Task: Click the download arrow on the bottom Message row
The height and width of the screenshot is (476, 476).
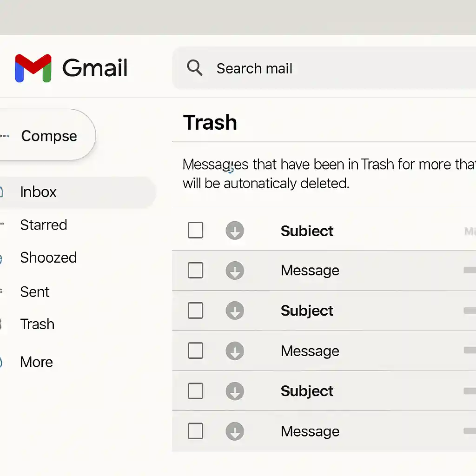Action: click(x=235, y=431)
